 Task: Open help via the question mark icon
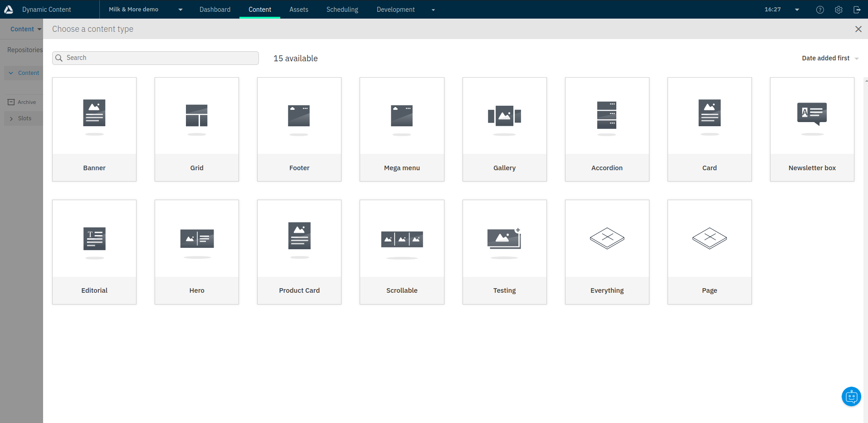pyautogui.click(x=820, y=10)
